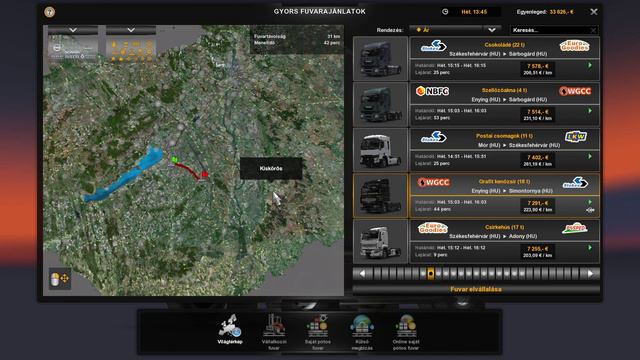This screenshot has width=640, height=360.
Task: Click blue arrow logo on Postai csomagok job
Action: 433,137
